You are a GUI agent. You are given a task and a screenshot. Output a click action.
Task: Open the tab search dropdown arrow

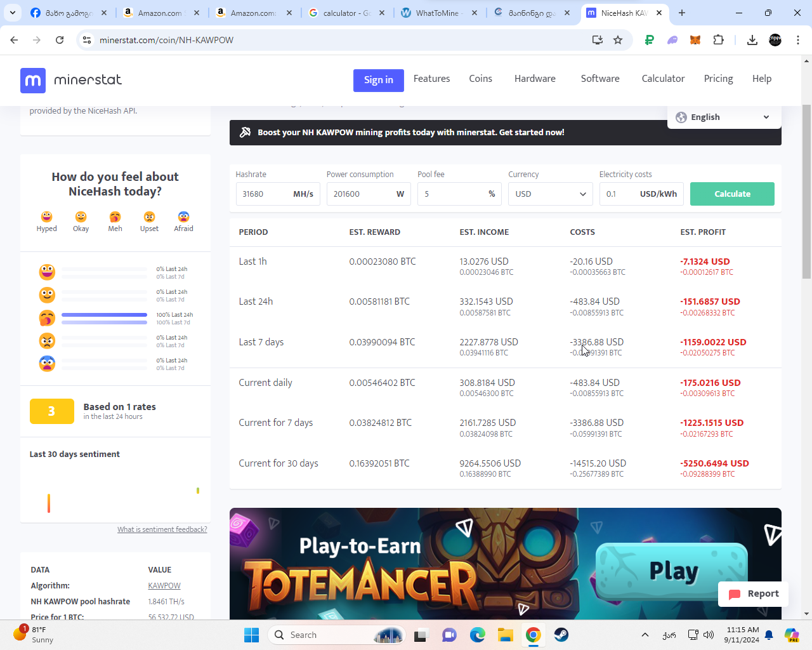(x=13, y=13)
